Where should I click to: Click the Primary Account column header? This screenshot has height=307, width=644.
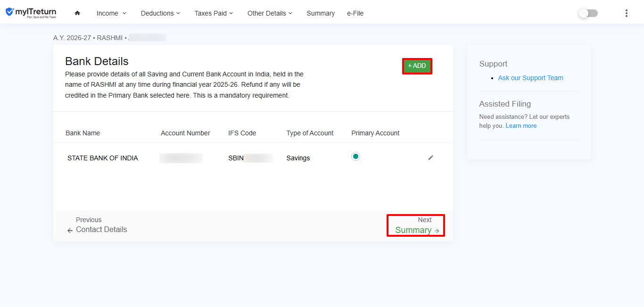click(x=375, y=133)
